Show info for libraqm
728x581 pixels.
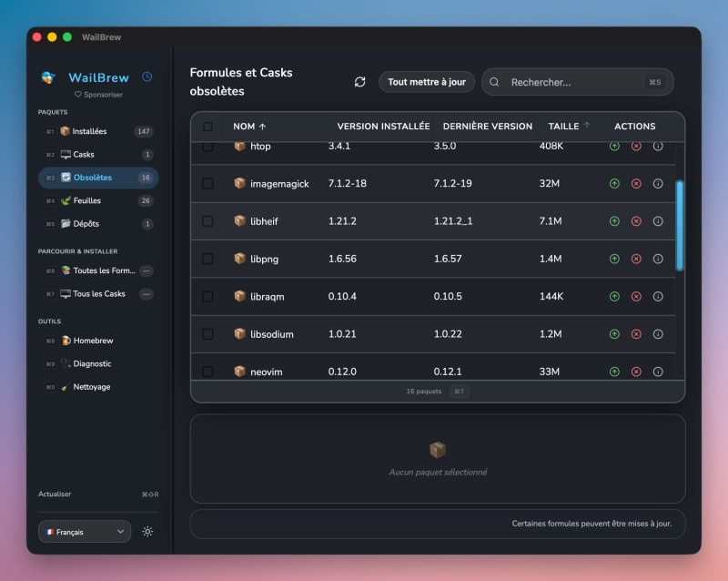click(x=658, y=297)
